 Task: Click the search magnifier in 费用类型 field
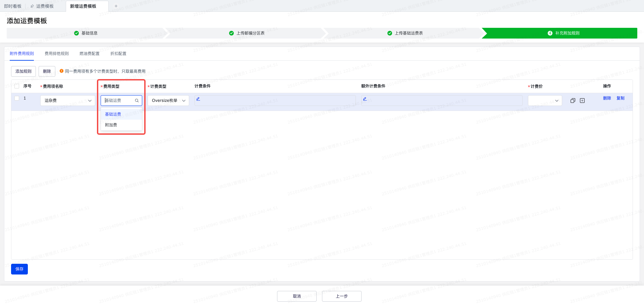pyautogui.click(x=137, y=101)
